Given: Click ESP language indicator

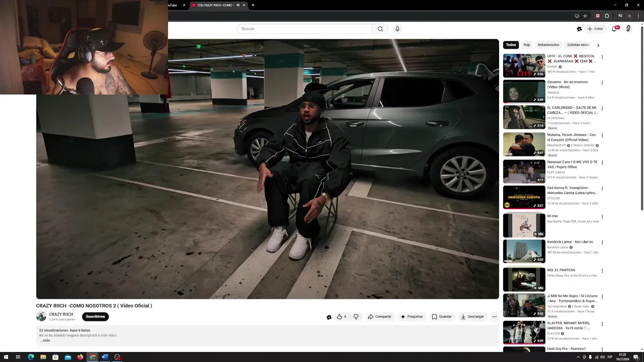Looking at the screenshot, I should point(610,357).
